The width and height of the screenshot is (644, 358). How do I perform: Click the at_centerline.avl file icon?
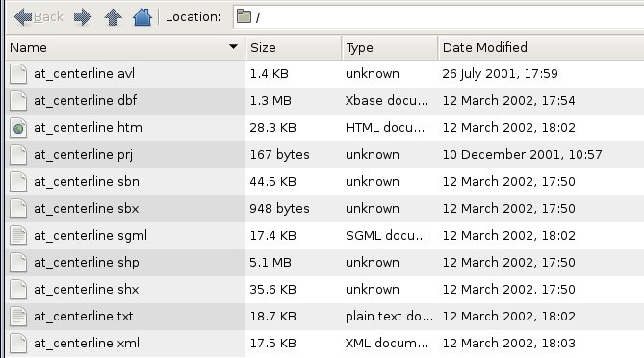[18, 74]
